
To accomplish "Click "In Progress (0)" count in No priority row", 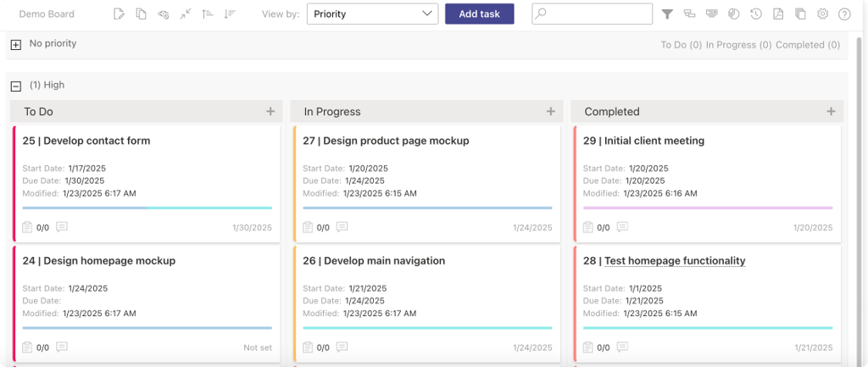I will (x=738, y=45).
